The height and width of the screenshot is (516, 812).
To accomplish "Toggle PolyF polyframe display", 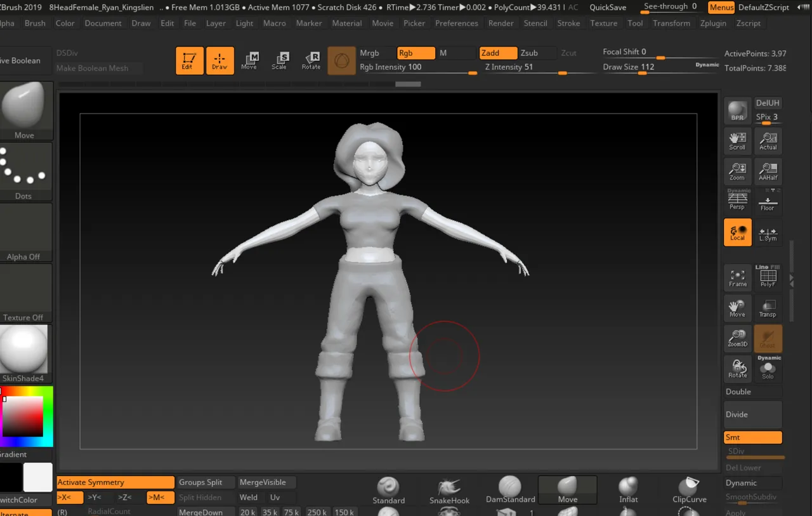I will point(768,277).
